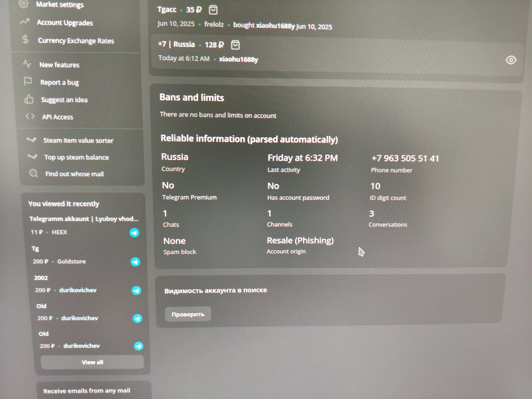Click the Проверить button
The height and width of the screenshot is (399, 532).
click(x=188, y=314)
